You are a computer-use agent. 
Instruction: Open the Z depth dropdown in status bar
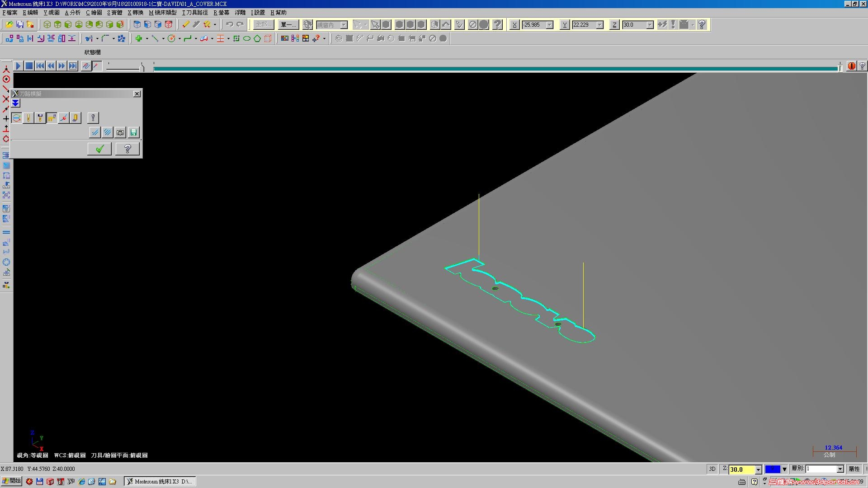758,469
